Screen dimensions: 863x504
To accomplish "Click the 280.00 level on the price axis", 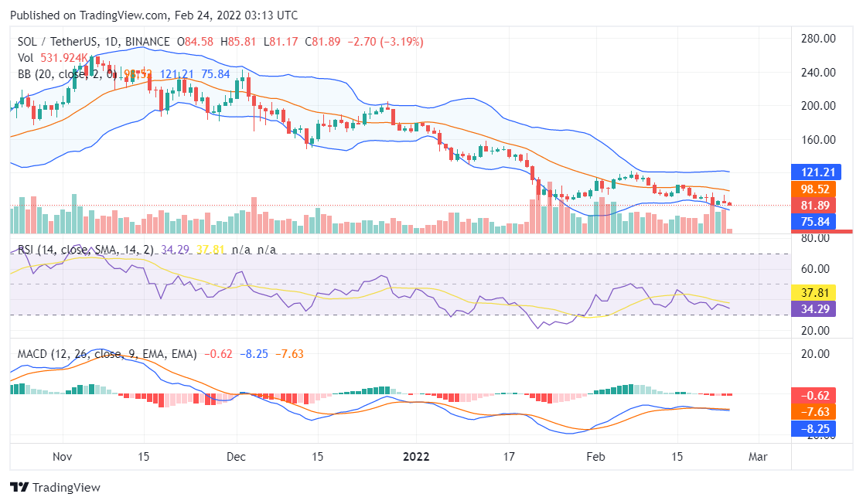I will (819, 39).
